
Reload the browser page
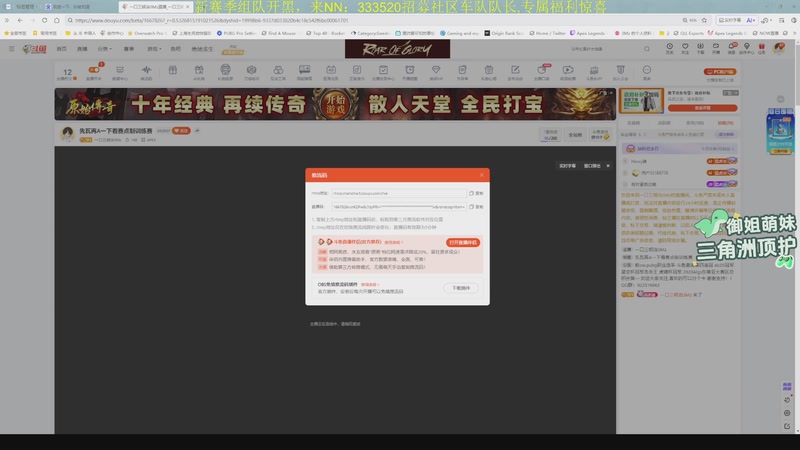(x=44, y=20)
